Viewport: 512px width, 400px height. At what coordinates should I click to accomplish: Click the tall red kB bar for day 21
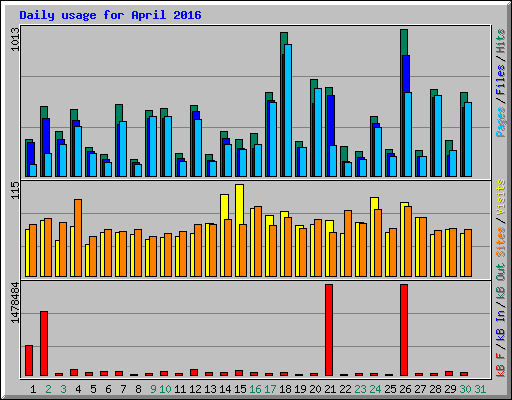point(329,330)
